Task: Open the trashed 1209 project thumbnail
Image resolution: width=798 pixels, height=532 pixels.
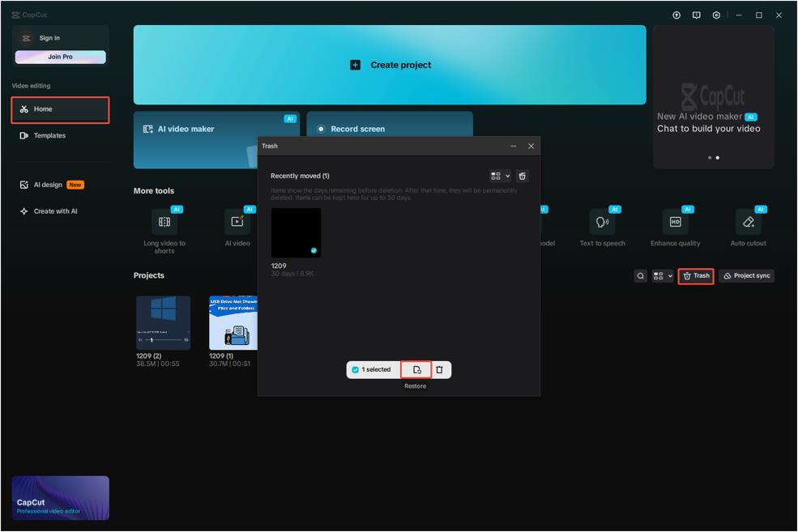Action: tap(296, 232)
